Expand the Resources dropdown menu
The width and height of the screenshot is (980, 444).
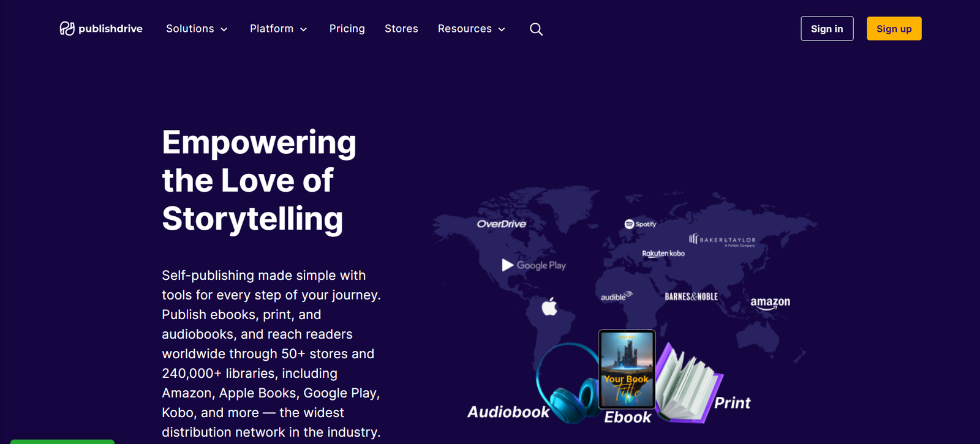click(x=471, y=29)
